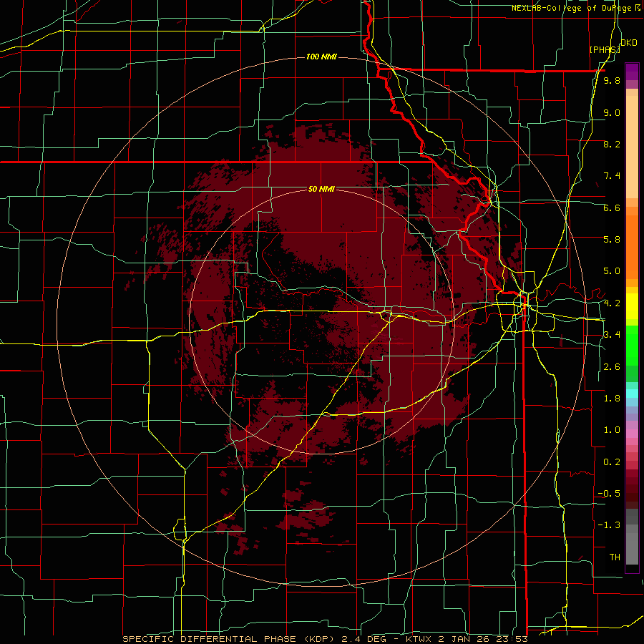
Task: Click the 9.0 value on the scale
Action: (x=612, y=113)
